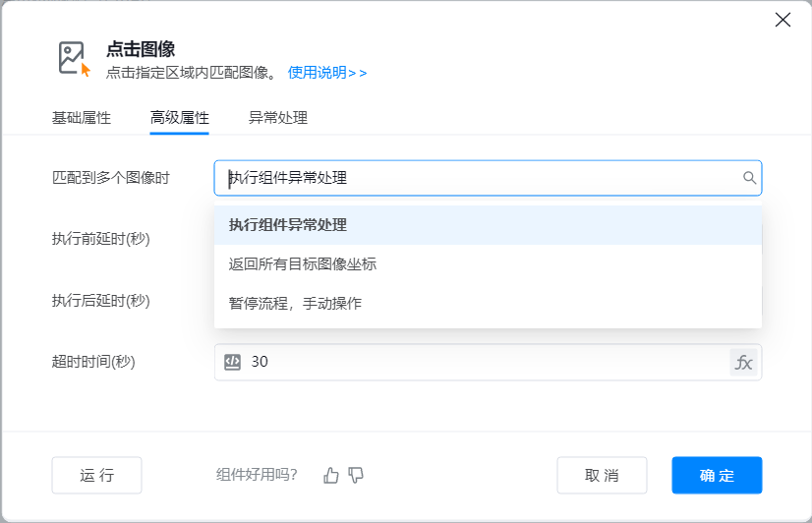The width and height of the screenshot is (812, 523).
Task: Focus the 超时时间(秒) input showing 30
Action: click(482, 362)
